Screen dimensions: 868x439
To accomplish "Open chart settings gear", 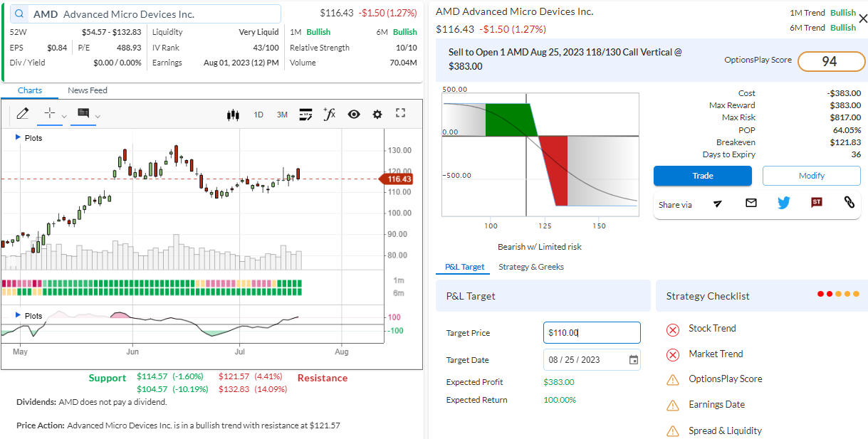I will 377,115.
